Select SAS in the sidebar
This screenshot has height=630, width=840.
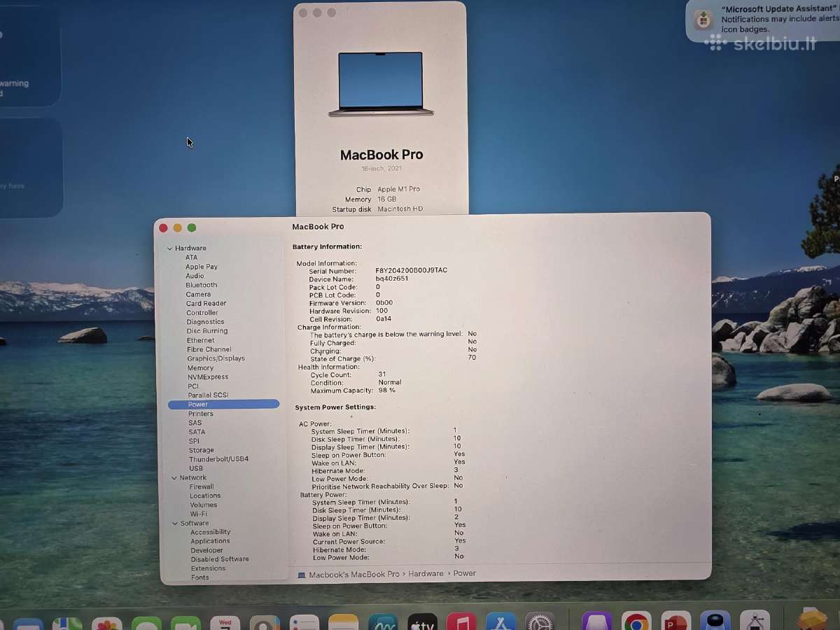(195, 423)
